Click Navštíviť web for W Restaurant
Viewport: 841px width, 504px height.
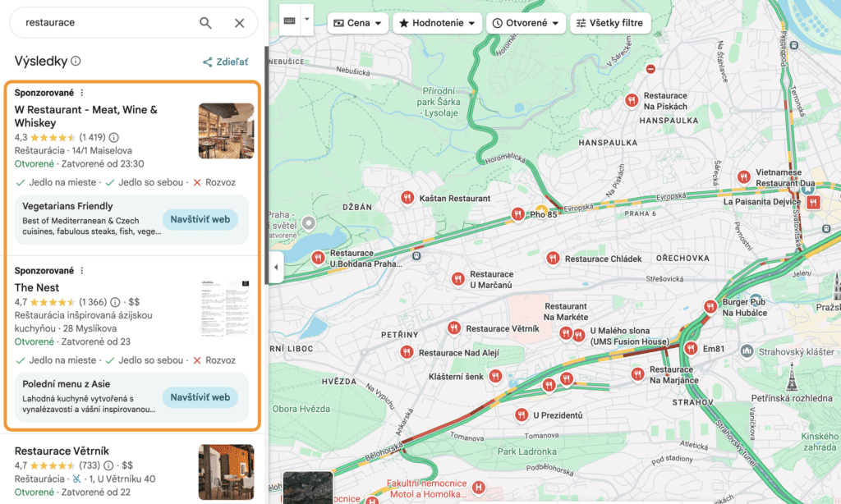coord(200,219)
